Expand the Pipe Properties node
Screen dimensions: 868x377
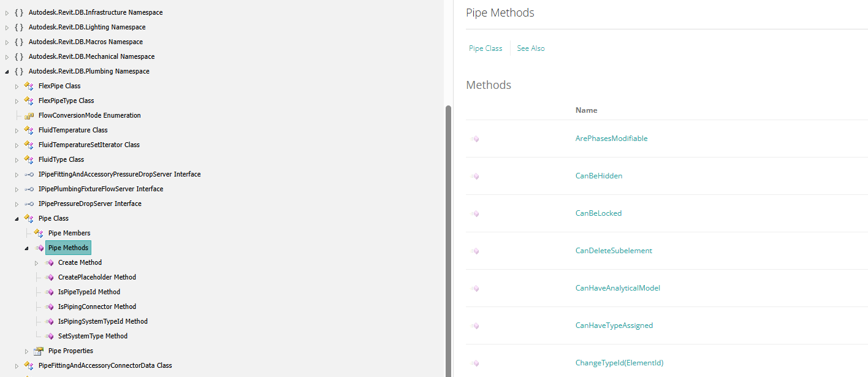pos(26,351)
